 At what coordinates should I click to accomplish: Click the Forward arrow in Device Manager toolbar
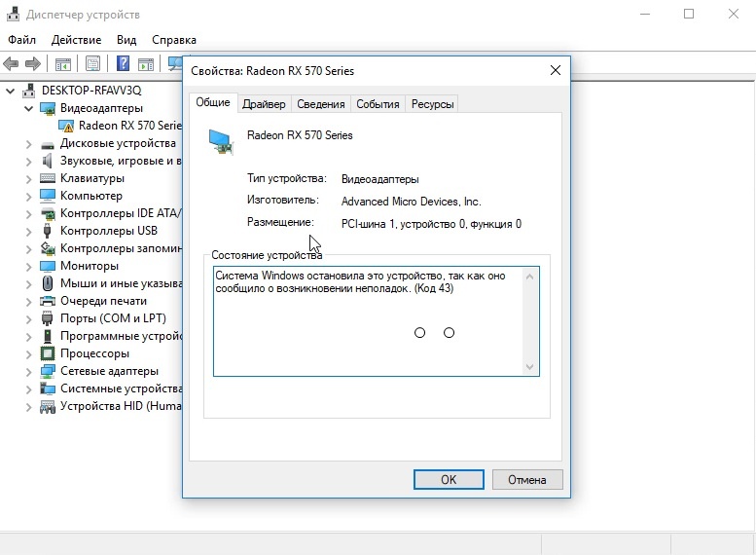[x=33, y=63]
